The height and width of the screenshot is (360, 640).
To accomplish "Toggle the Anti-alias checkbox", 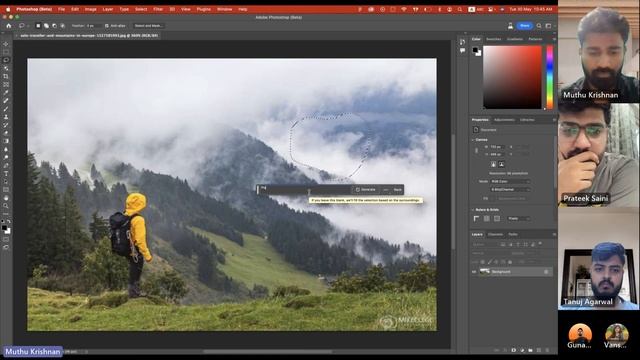I will (107, 26).
